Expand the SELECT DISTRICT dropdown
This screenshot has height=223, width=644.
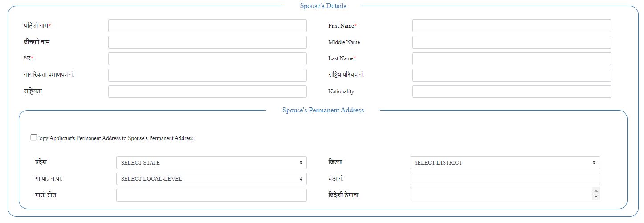(505, 163)
